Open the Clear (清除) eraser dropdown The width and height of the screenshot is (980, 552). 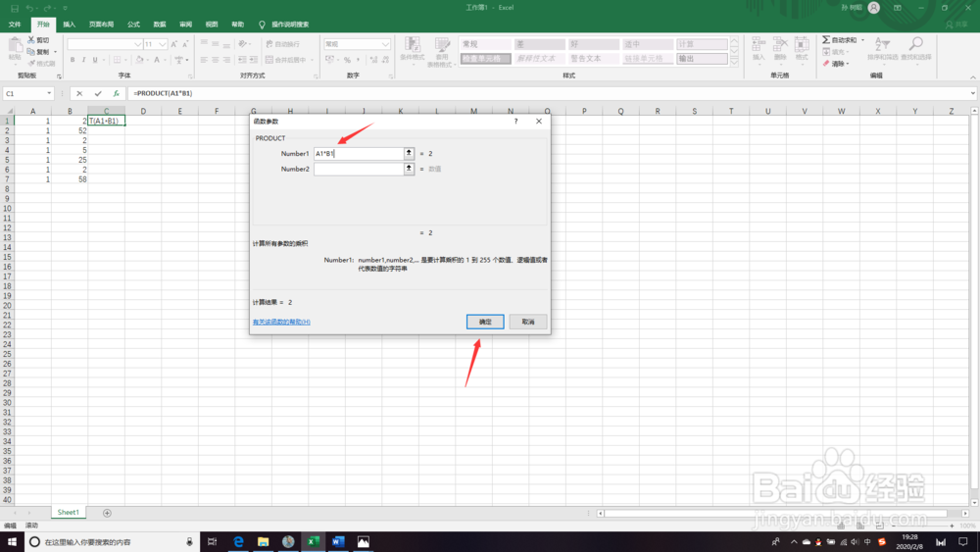point(848,64)
